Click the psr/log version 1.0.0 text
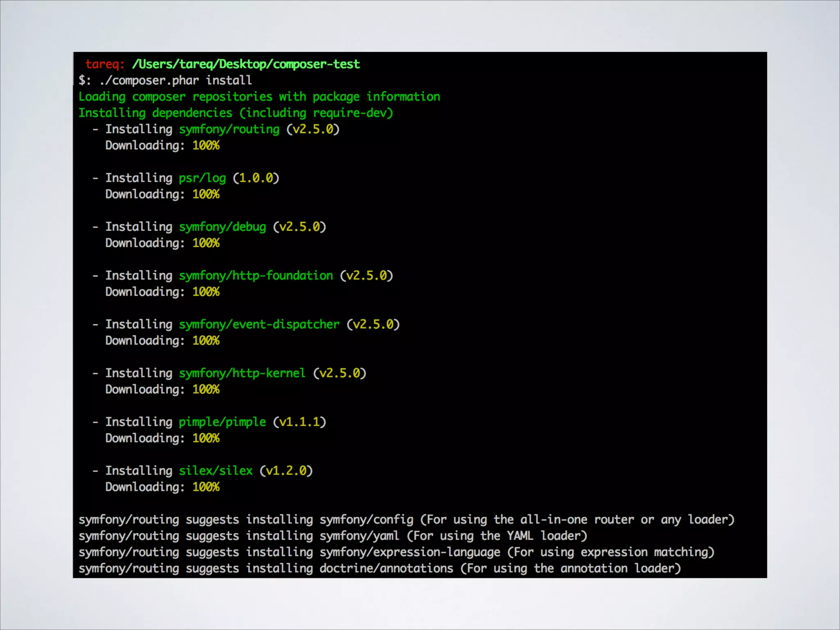840x630 pixels. coord(256,178)
